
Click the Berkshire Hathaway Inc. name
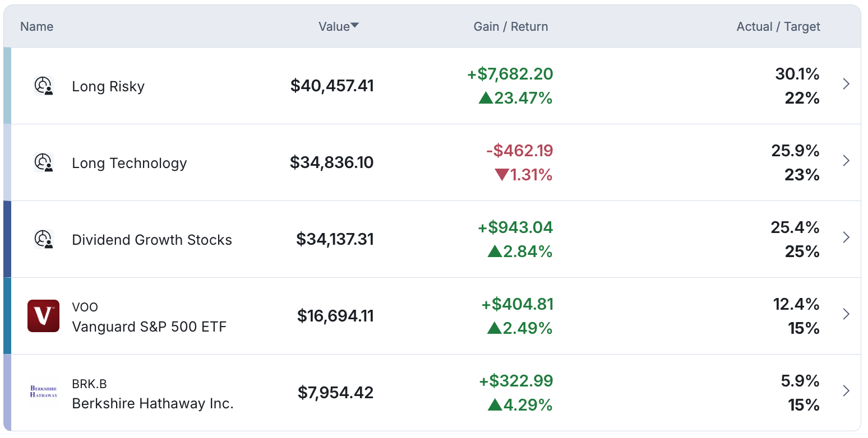pyautogui.click(x=153, y=403)
